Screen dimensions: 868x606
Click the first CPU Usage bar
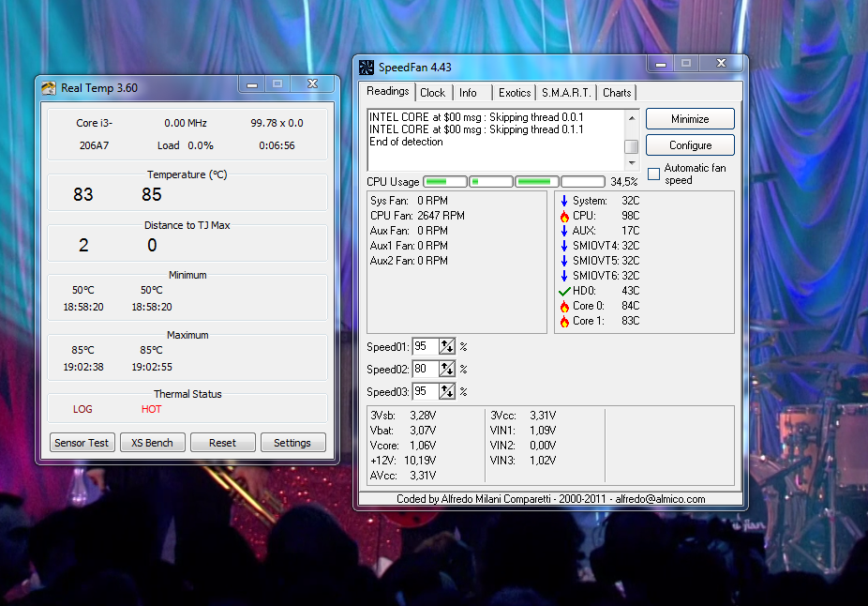click(x=445, y=182)
